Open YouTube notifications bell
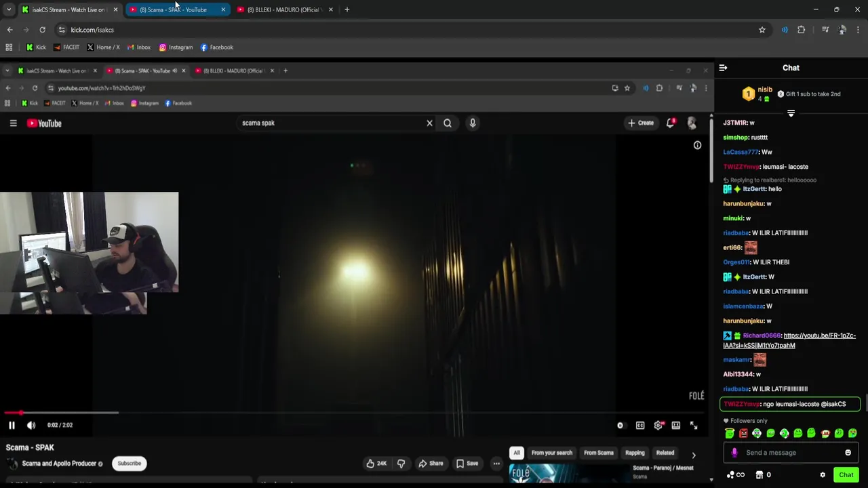The width and height of the screenshot is (868, 488). coord(671,123)
